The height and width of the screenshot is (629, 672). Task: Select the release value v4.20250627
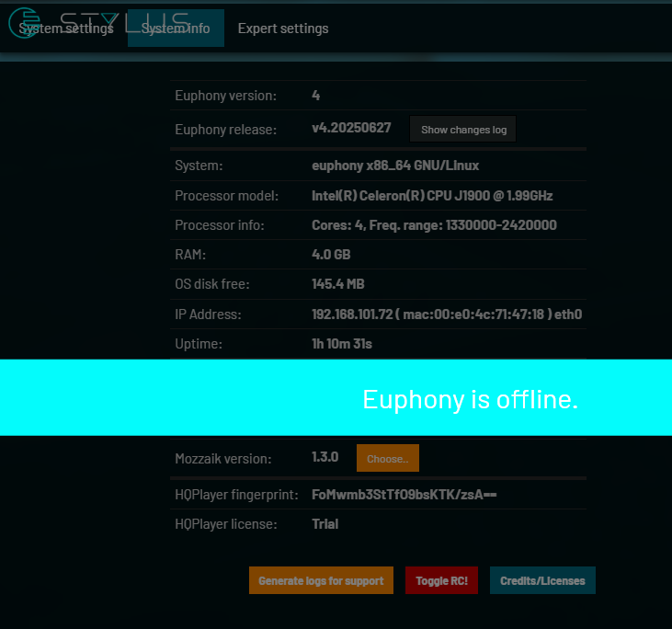[x=351, y=128]
